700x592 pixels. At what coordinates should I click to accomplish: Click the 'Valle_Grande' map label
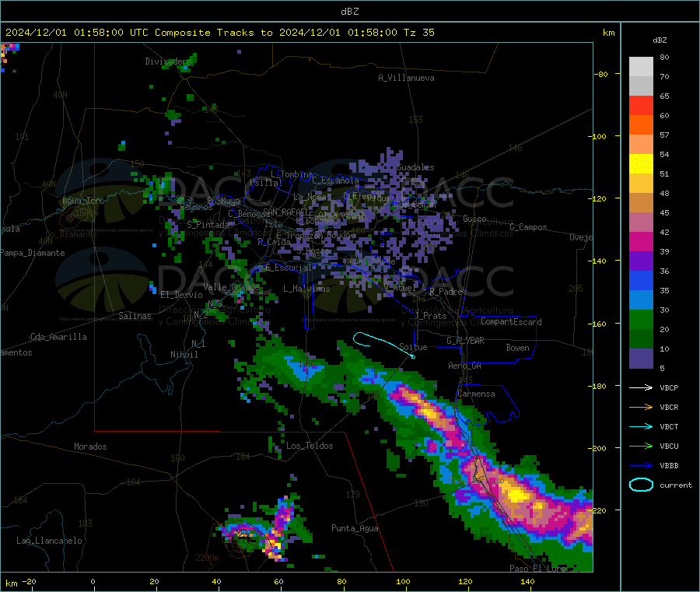click(x=231, y=287)
